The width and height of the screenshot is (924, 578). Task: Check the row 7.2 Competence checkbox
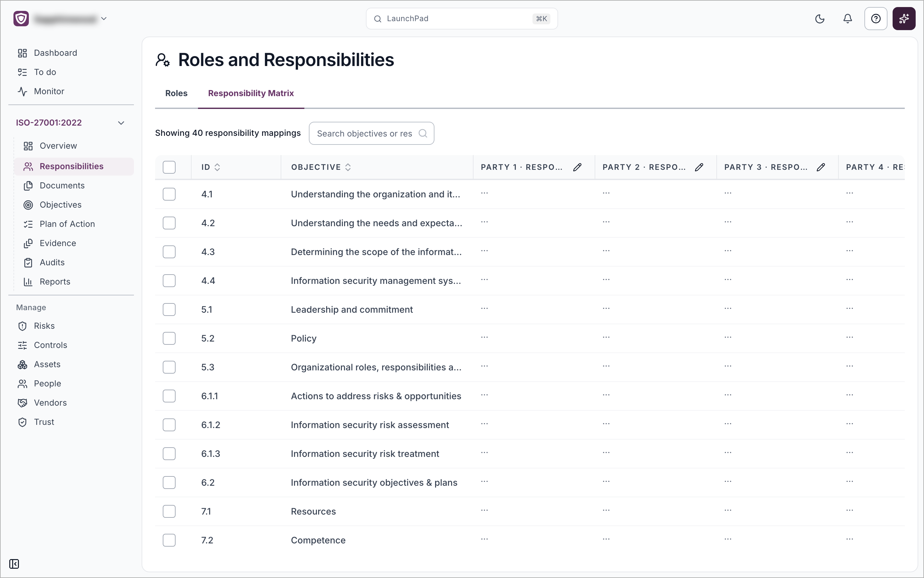tap(169, 540)
